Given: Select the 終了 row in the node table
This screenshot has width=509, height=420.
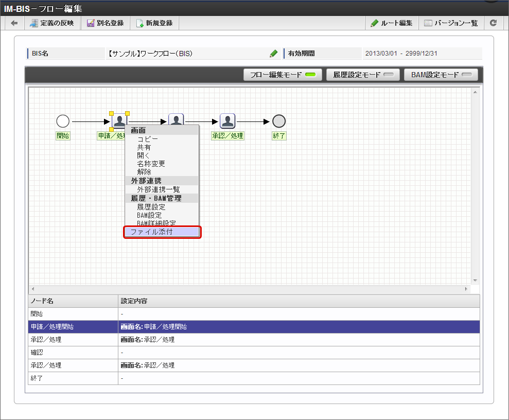Looking at the screenshot, I should 254,378.
